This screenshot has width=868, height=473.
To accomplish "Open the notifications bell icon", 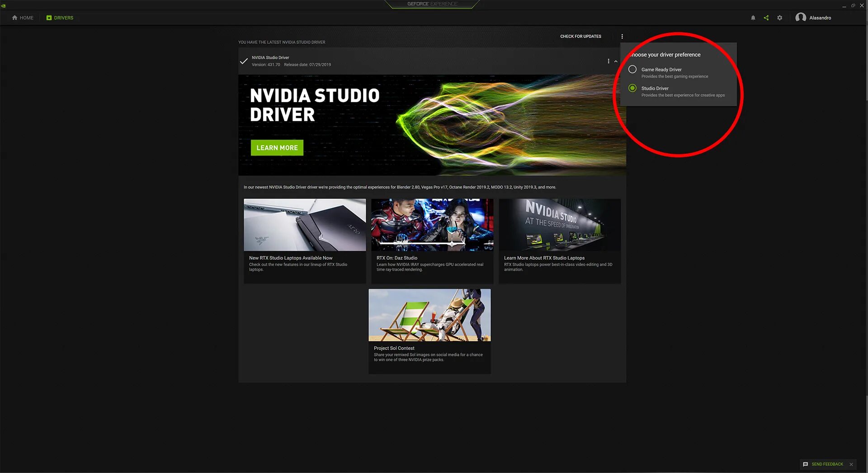I will point(753,18).
